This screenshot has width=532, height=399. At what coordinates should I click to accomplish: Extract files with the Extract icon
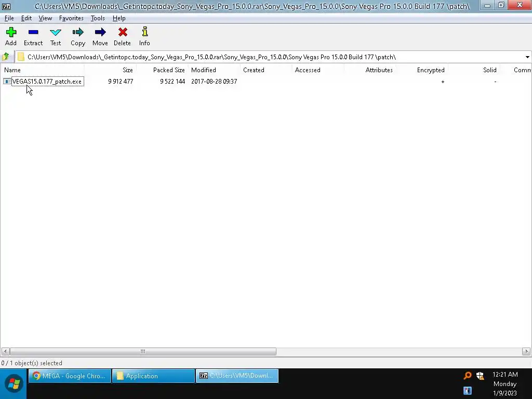coord(33,32)
